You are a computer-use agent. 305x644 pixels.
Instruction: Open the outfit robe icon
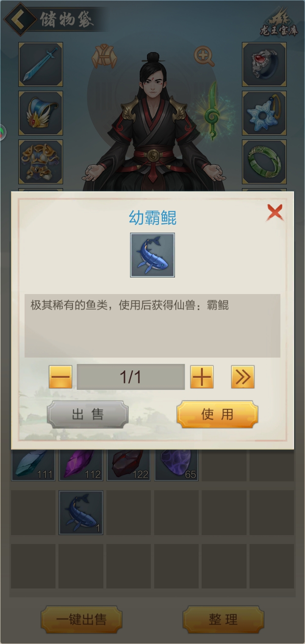click(x=104, y=56)
